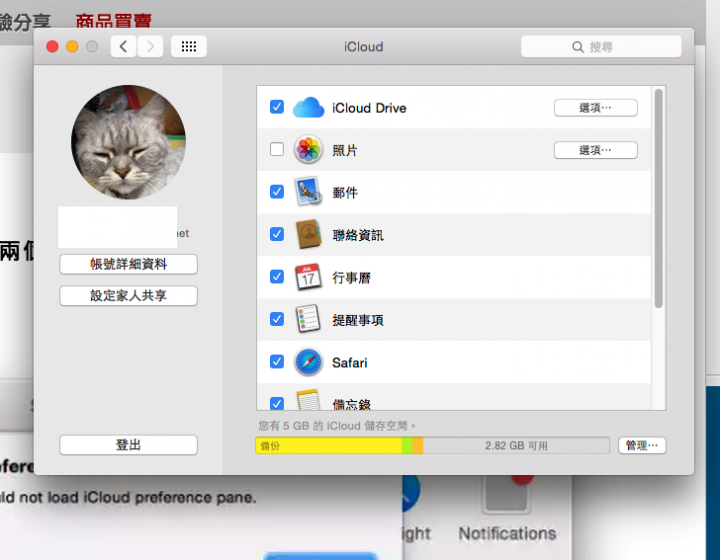Go forward with the right chevron
Viewport: 720px width, 560px height.
click(150, 46)
